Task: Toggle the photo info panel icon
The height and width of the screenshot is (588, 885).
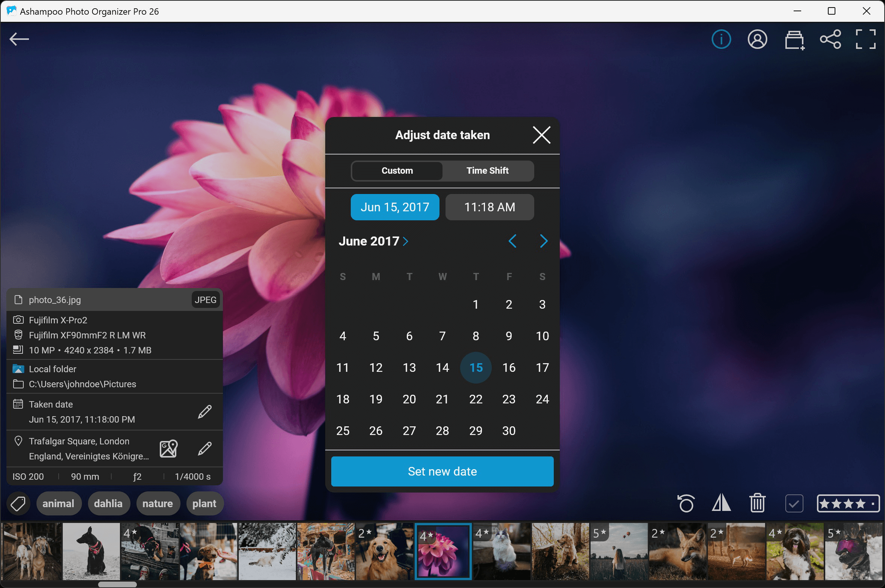Action: (721, 39)
